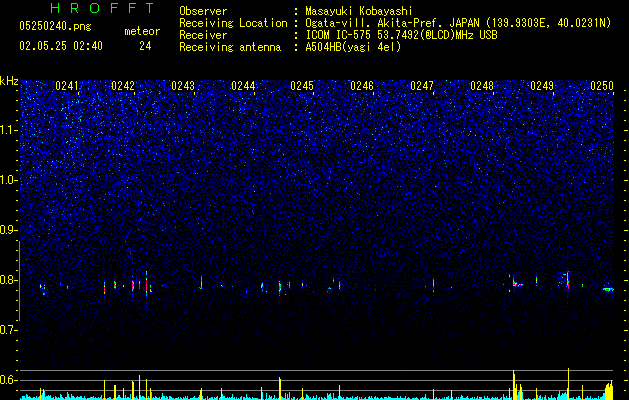Click the 1.1 frequency axis label
The image size is (629, 400).
9,130
